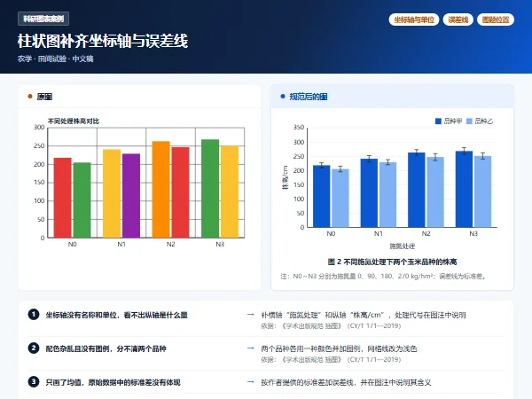
Task: Click the 依据 reference under item 1
Action: coord(331,326)
